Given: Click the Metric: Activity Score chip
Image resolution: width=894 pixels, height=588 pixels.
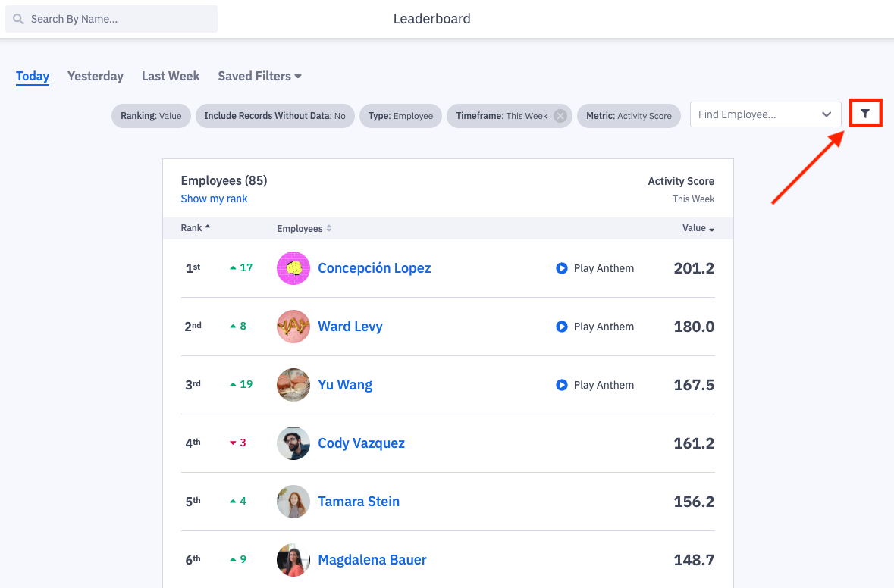Looking at the screenshot, I should [x=629, y=116].
